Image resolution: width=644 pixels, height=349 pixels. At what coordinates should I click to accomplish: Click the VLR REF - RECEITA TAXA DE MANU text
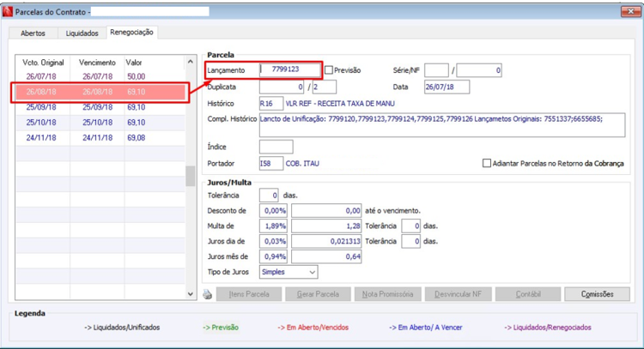[x=340, y=104]
